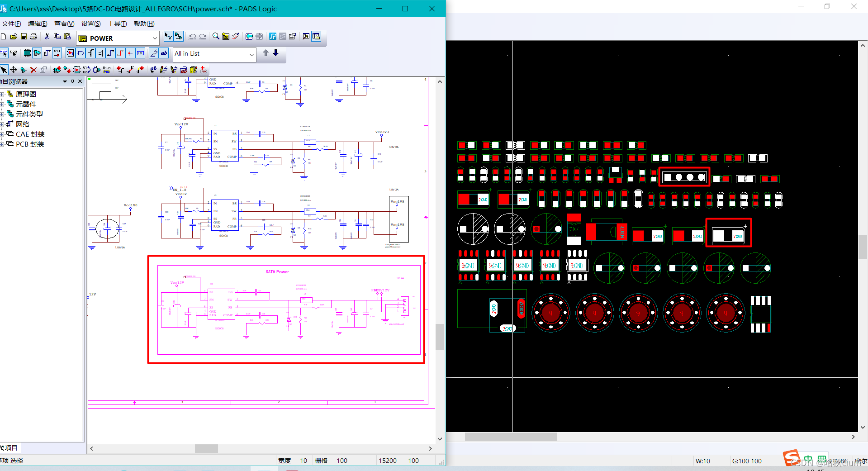The image size is (868, 471).
Task: Click the 'ab' text tool icon
Action: (164, 53)
